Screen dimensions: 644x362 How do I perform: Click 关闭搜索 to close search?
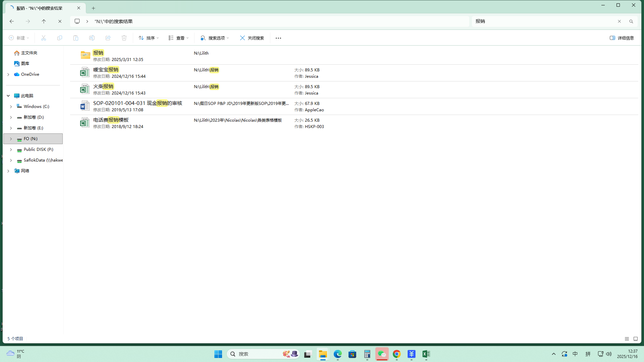(x=252, y=38)
